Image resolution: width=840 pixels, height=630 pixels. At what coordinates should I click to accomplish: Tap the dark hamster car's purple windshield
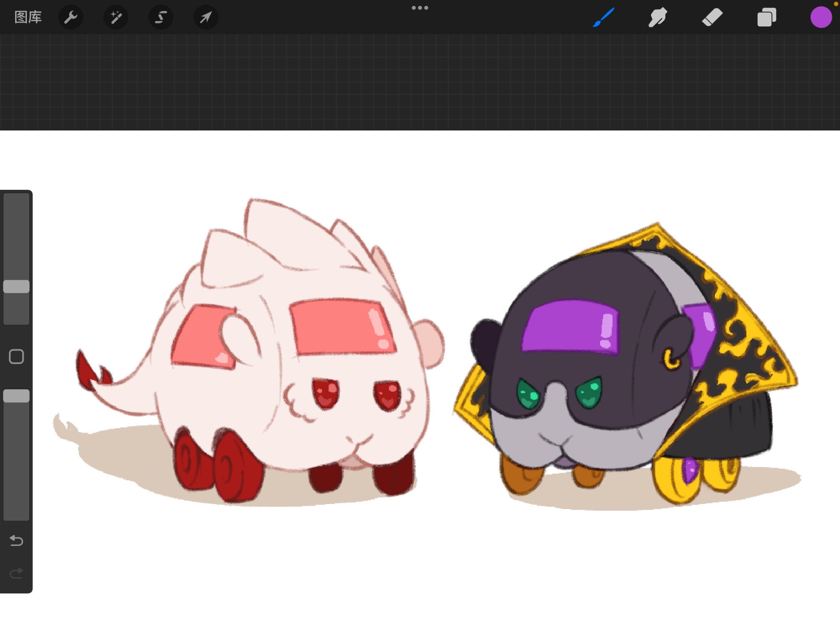(570, 327)
